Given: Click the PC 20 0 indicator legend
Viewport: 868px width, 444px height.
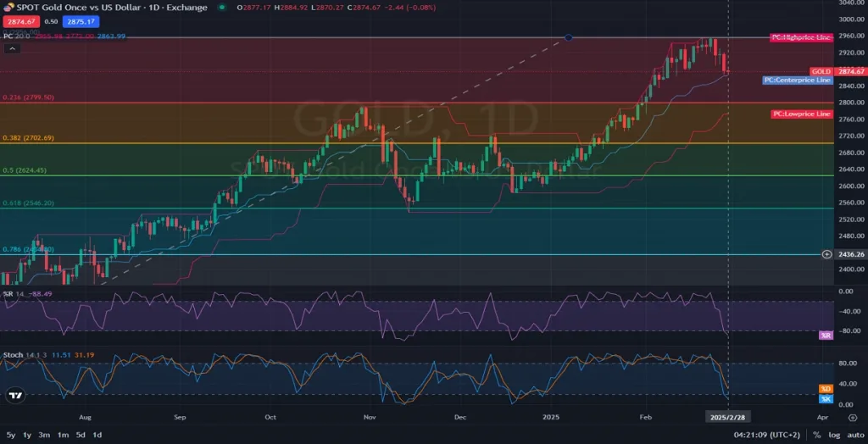Looking at the screenshot, I should click(17, 36).
